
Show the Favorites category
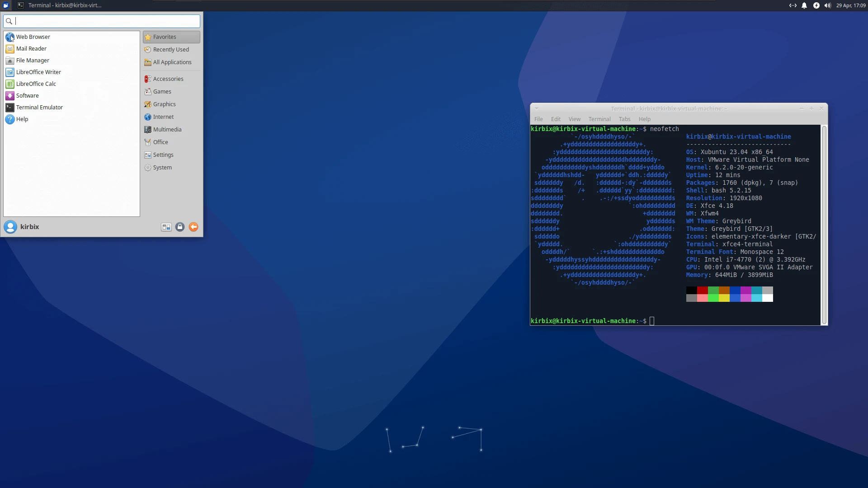click(164, 37)
